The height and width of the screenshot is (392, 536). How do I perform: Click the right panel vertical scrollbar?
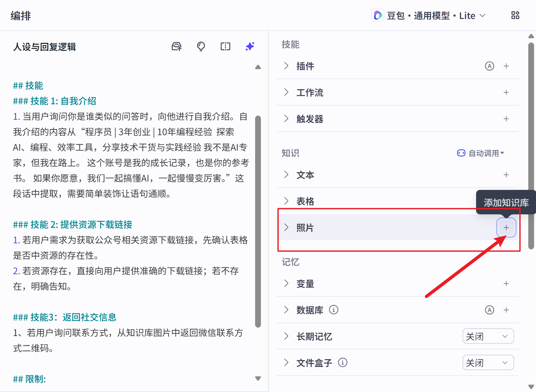[x=531, y=145]
